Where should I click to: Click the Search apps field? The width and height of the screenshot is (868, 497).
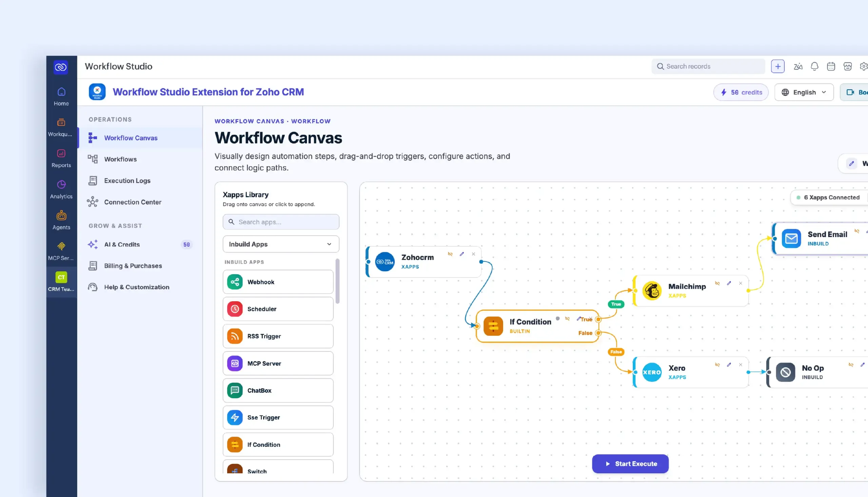pyautogui.click(x=281, y=222)
